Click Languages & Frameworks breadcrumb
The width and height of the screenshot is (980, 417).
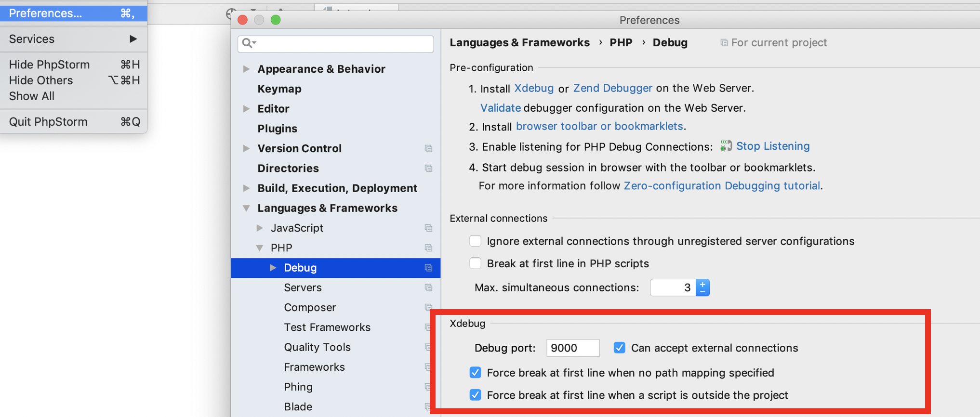[519, 43]
